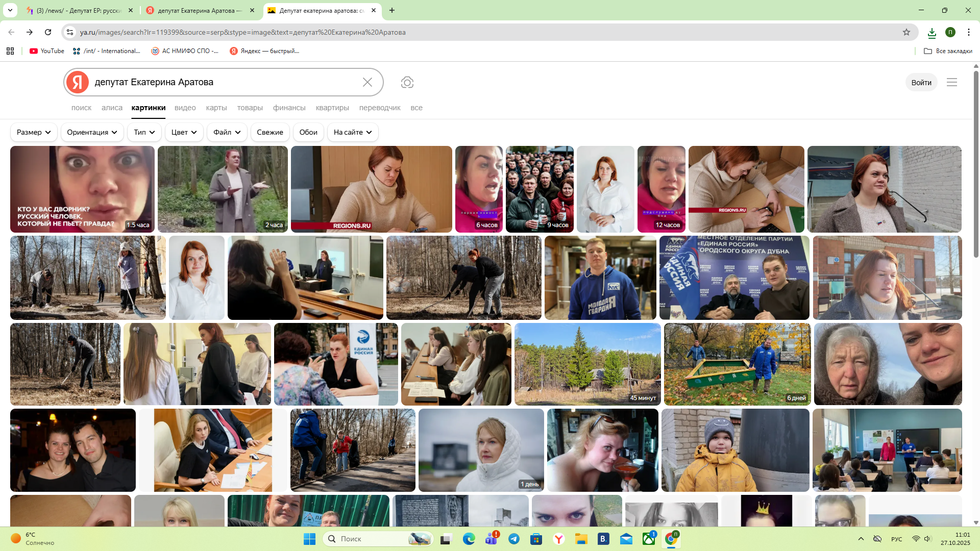Switch to the видео tab

pos(185,108)
